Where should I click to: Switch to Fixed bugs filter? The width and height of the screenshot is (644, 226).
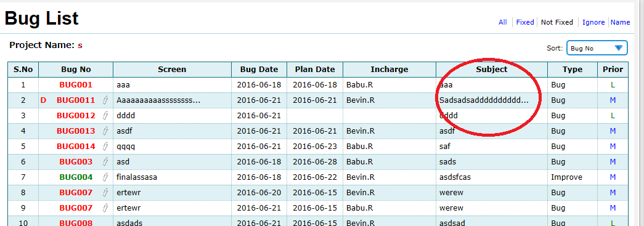525,22
